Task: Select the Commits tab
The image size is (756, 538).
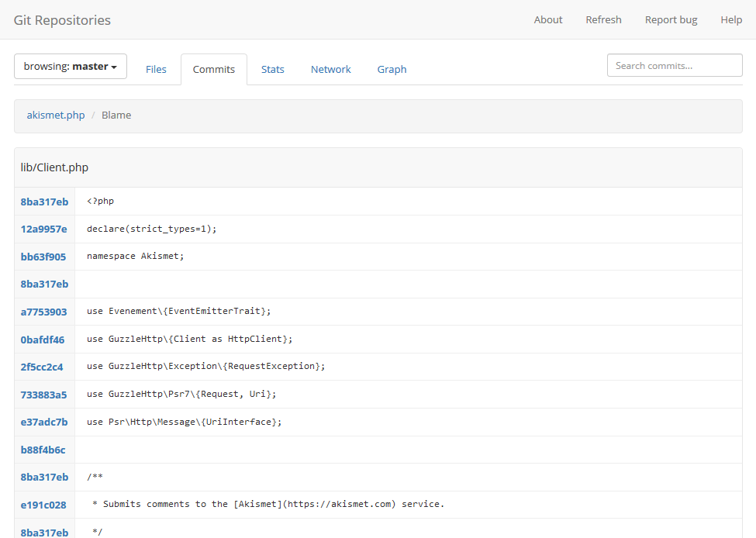Action: (x=214, y=69)
